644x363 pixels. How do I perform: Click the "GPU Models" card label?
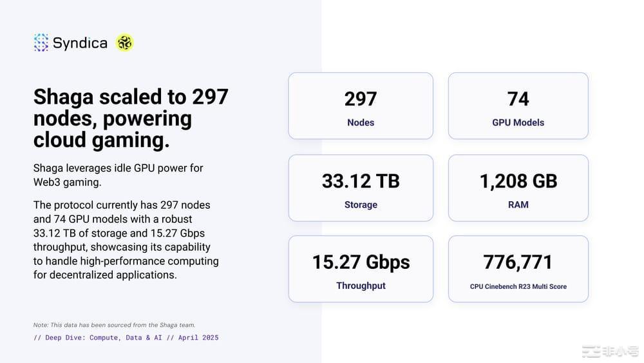(518, 123)
